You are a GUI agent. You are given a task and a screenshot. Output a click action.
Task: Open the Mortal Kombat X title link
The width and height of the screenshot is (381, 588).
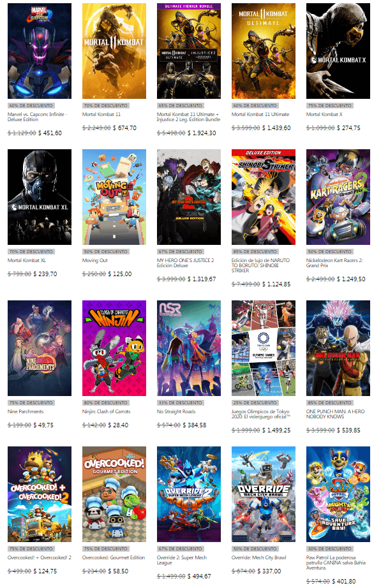coord(324,114)
